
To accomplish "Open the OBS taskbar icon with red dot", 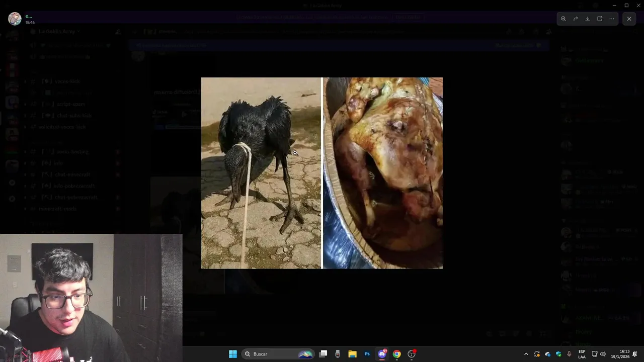I will pyautogui.click(x=412, y=354).
